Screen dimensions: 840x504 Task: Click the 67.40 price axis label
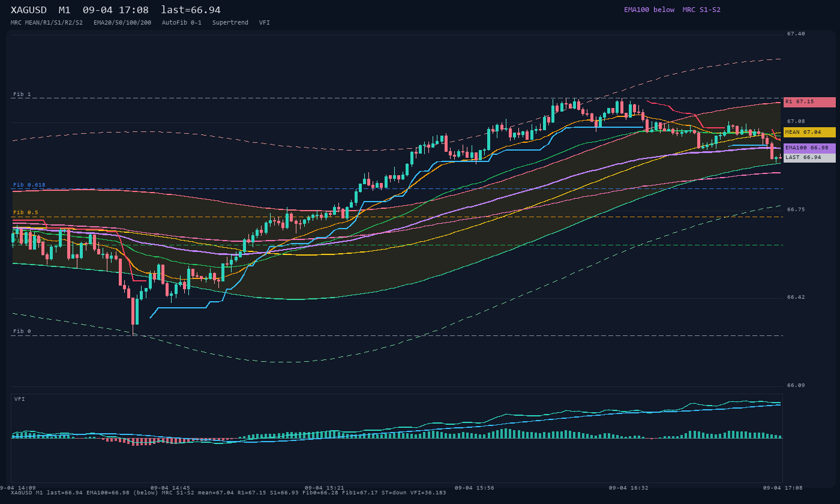point(796,34)
